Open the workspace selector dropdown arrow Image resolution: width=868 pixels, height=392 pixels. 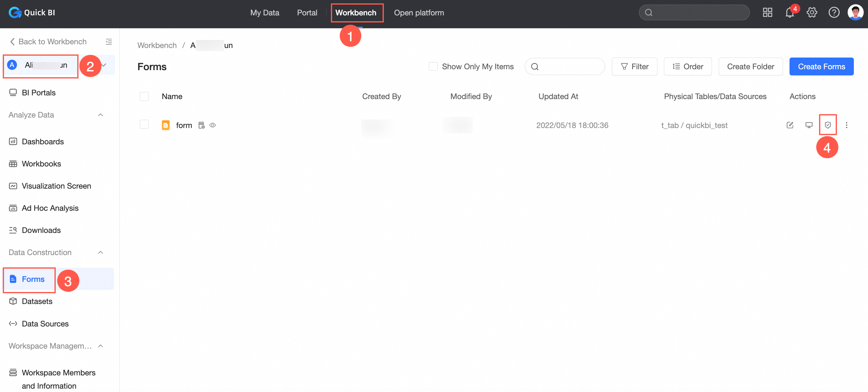[x=104, y=65]
